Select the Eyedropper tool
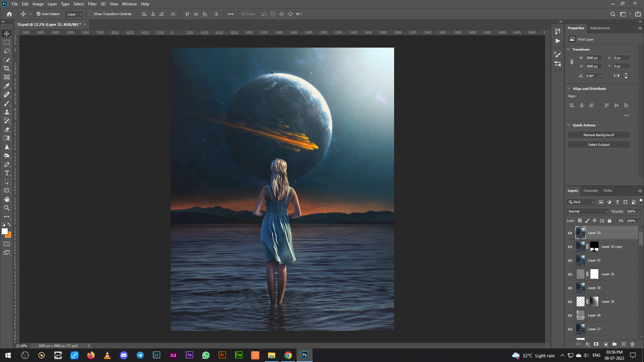 click(x=7, y=86)
